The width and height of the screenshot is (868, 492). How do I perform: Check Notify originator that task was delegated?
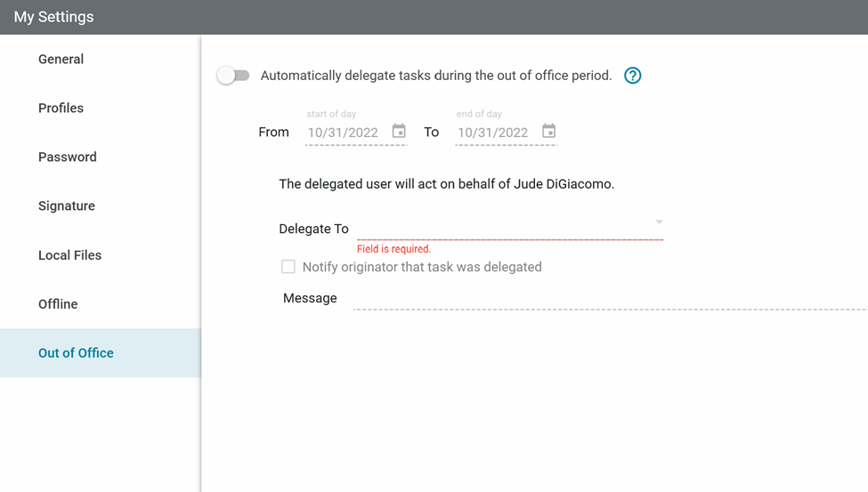pos(288,267)
